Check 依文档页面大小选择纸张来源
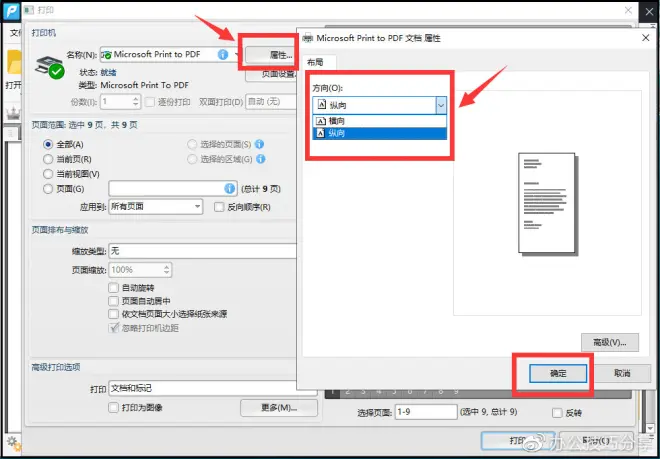Viewport: 660px width, 459px height. coord(113,314)
